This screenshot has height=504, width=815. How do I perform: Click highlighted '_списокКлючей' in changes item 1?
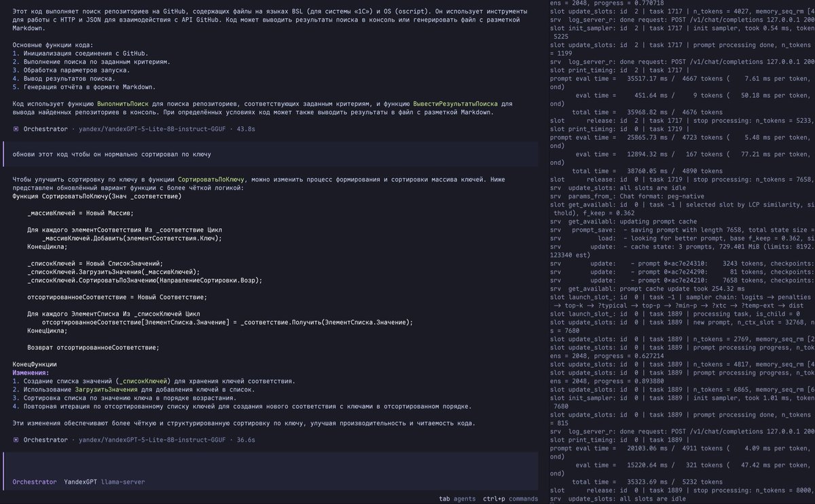143,381
